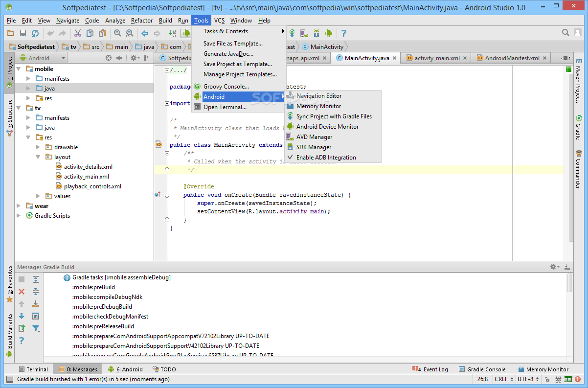Expand the drawable folder
Screen dimensions: 588x388
click(39, 147)
